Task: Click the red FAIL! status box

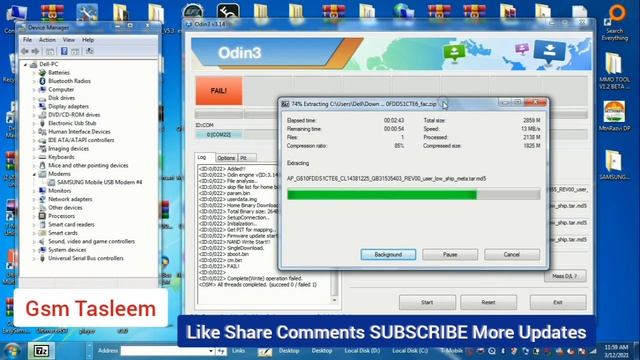Action: tap(219, 91)
